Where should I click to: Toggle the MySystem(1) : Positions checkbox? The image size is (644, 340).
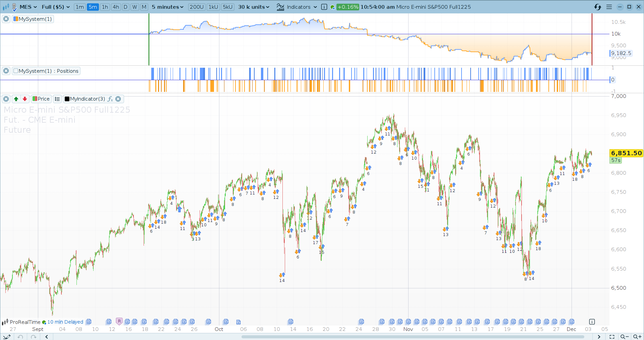16,71
